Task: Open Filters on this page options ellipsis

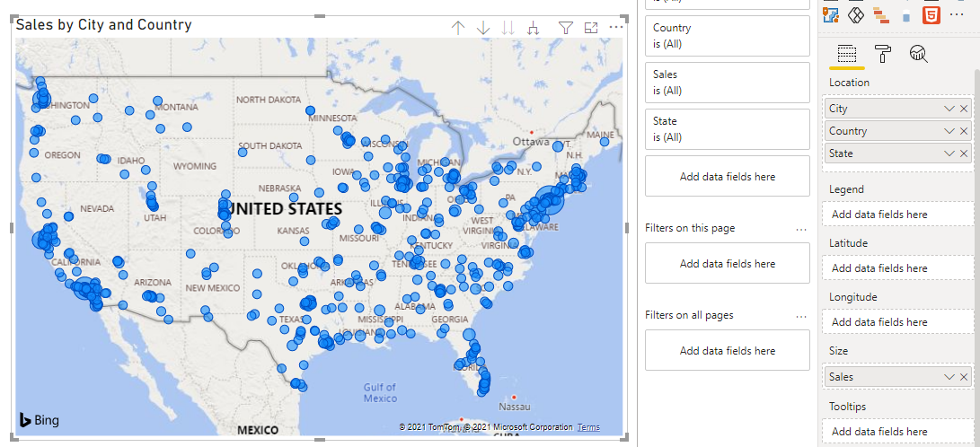Action: point(801,229)
